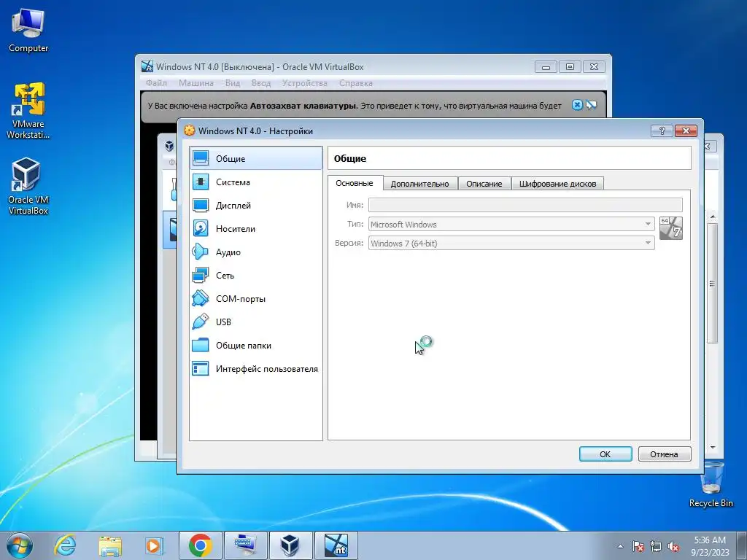
Task: Click the Action Center flag tray icon
Action: pyautogui.click(x=638, y=546)
